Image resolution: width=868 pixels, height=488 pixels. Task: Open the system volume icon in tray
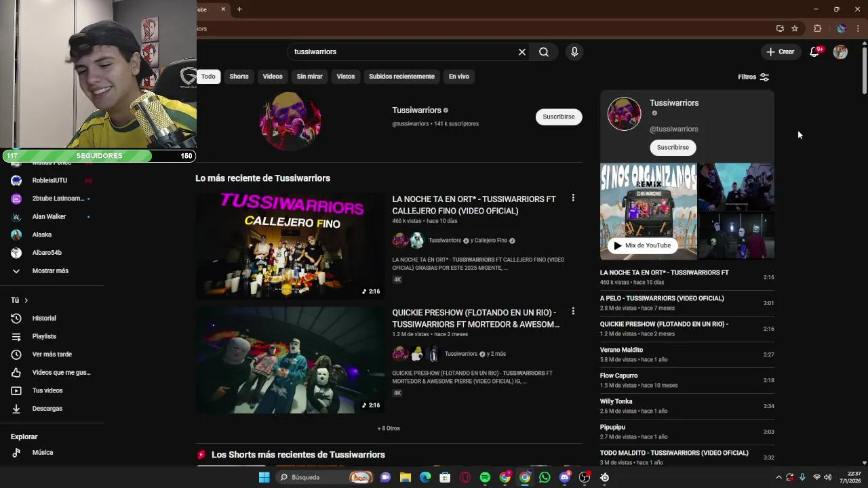(827, 477)
